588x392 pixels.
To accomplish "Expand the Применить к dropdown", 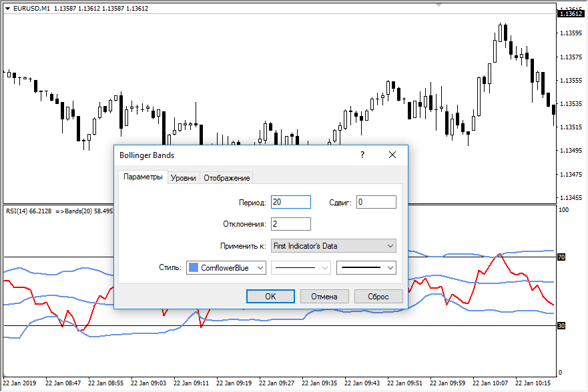I will tap(334, 246).
